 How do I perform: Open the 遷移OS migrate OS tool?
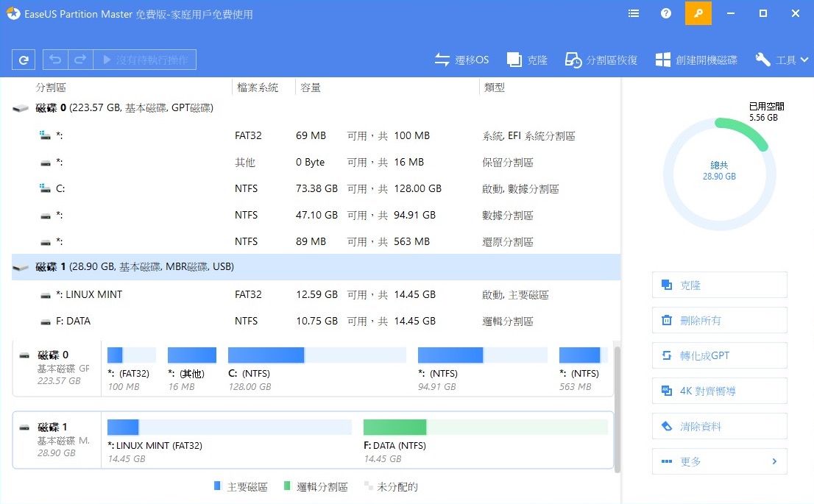[x=461, y=60]
